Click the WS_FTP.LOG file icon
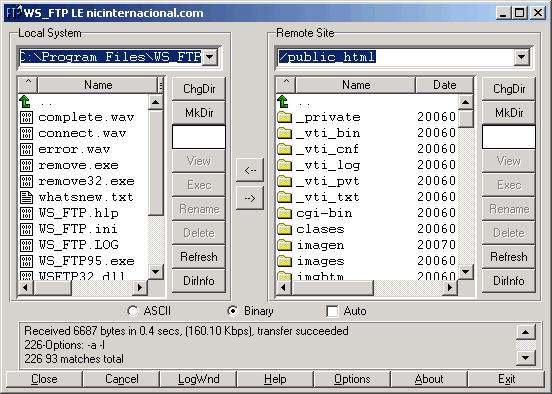Viewport: 552px width, 394px height. point(26,245)
